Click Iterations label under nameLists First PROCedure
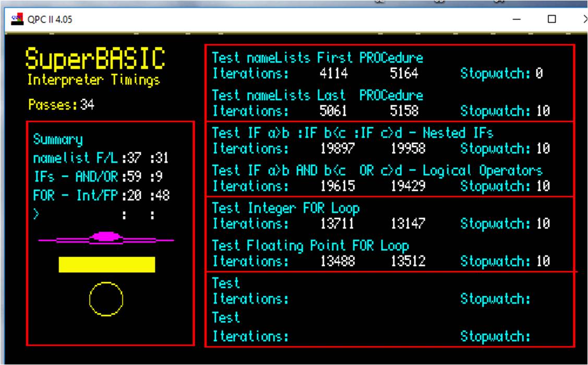This screenshot has height=365, width=588. [x=250, y=73]
